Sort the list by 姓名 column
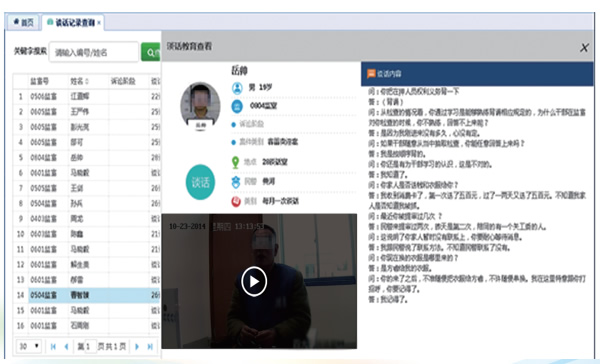This screenshot has height=364, width=600. [80, 81]
